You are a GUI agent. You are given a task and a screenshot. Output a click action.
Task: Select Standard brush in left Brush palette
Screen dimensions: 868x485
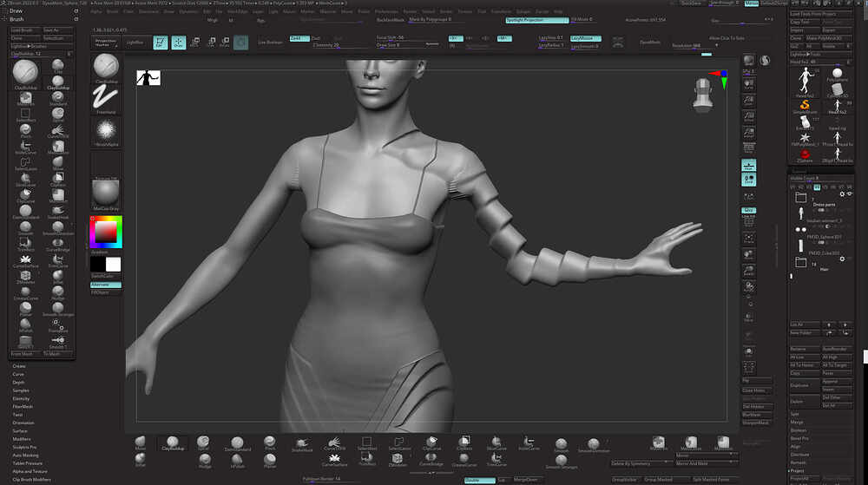pyautogui.click(x=57, y=98)
